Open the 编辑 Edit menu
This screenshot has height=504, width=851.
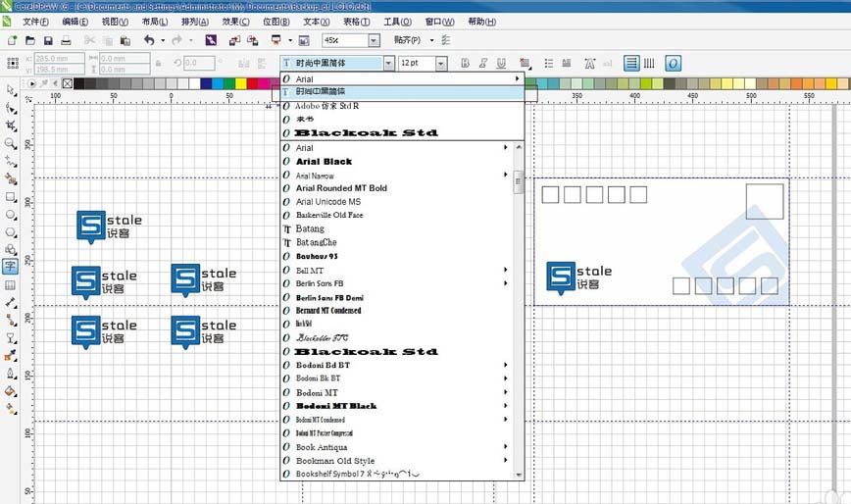[75, 22]
